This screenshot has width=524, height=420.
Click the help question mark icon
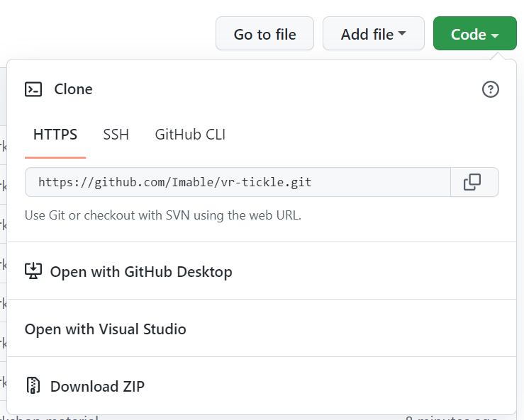pos(490,89)
